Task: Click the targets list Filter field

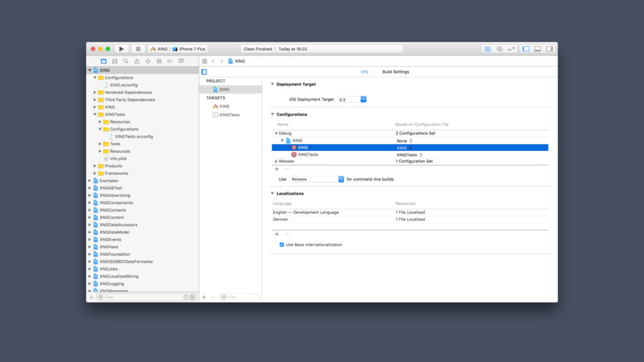Action: pos(240,297)
